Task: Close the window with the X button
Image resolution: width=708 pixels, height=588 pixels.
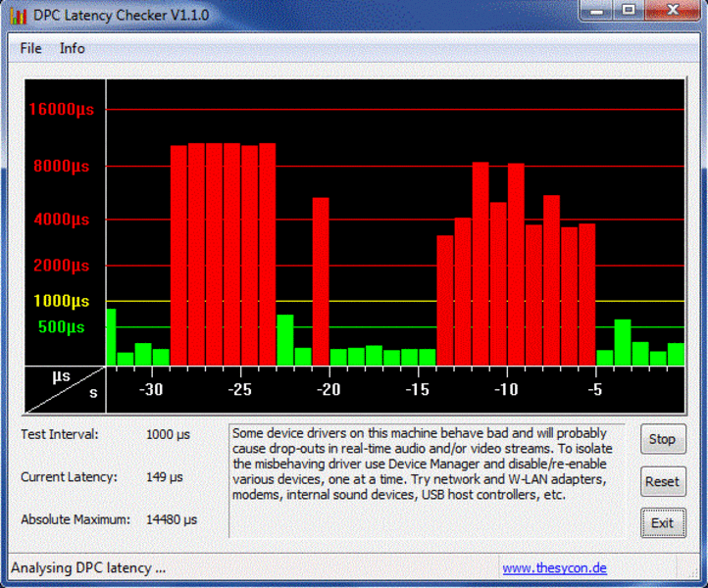Action: pos(673,11)
